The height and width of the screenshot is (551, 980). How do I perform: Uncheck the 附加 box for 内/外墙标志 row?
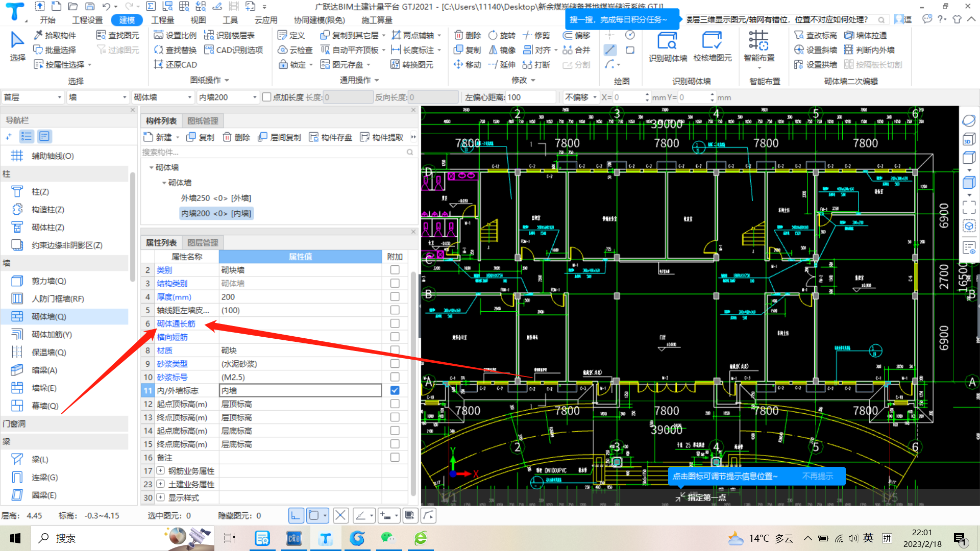pyautogui.click(x=395, y=390)
